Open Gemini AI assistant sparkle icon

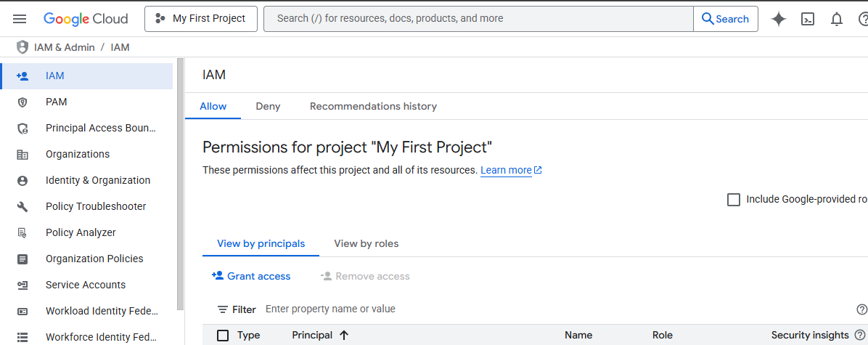coord(779,19)
